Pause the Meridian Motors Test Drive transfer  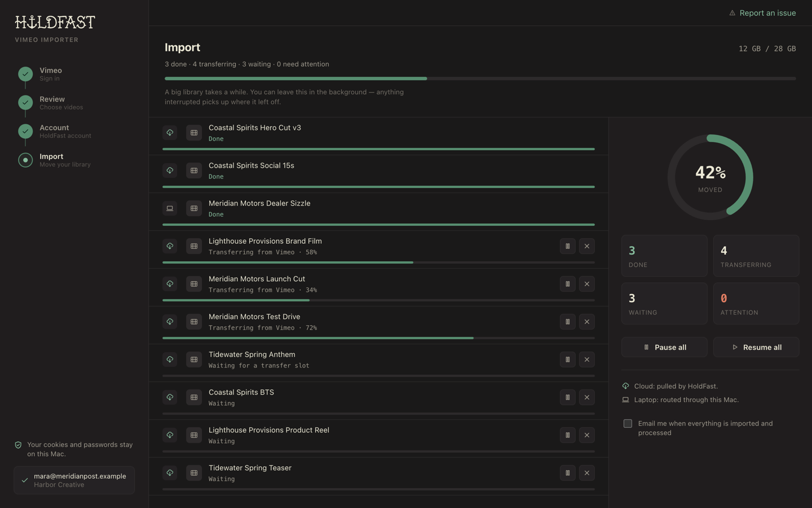coord(568,322)
